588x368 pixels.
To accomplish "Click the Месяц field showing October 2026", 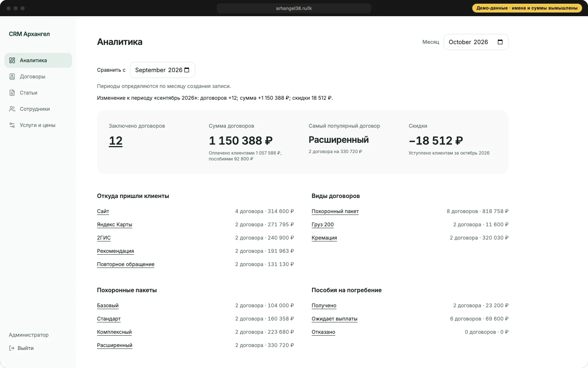I will [476, 42].
